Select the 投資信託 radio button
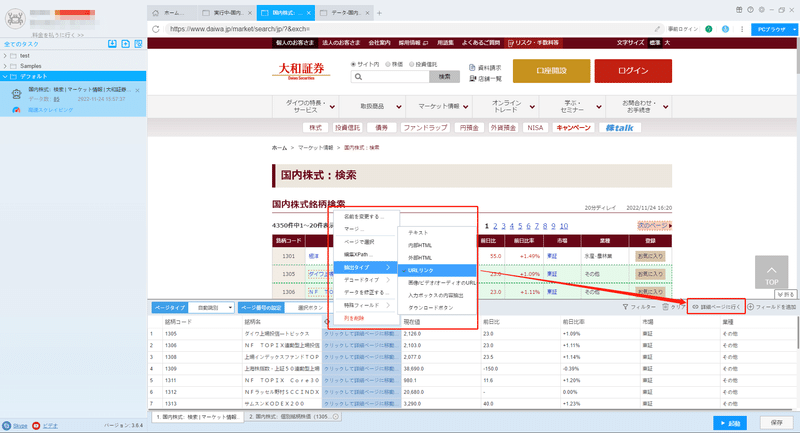Image resolution: width=800 pixels, height=433 pixels. click(411, 64)
